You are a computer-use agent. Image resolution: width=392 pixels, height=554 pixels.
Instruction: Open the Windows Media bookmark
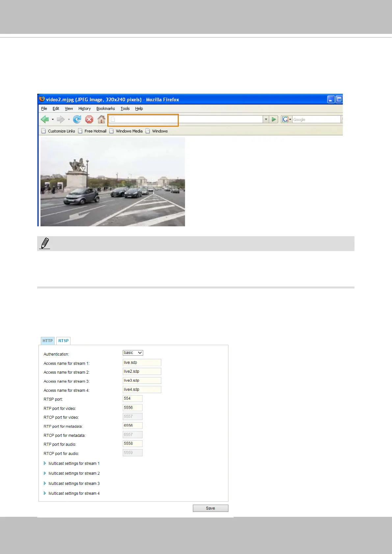(x=126, y=131)
